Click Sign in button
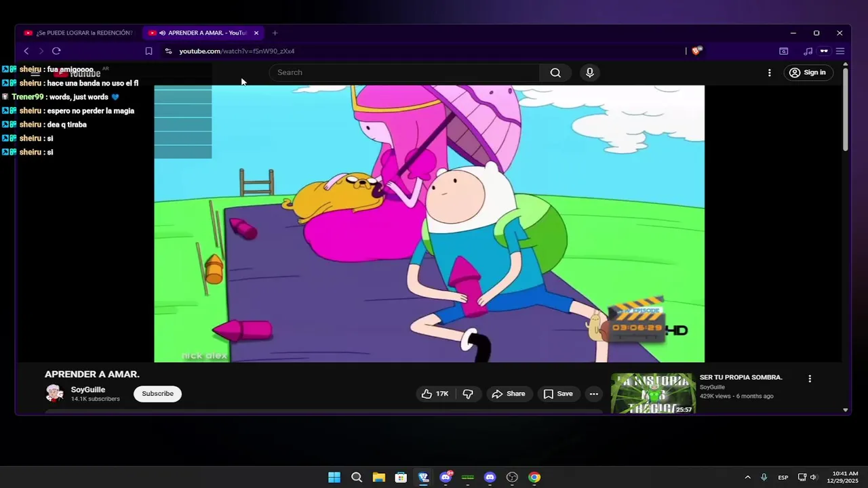Screen dimensions: 868x488 coord(808,73)
